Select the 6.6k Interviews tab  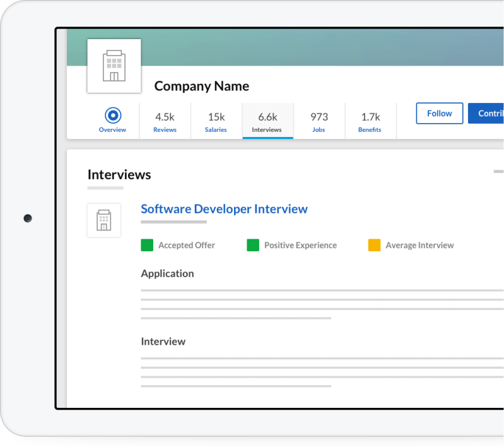tap(267, 121)
